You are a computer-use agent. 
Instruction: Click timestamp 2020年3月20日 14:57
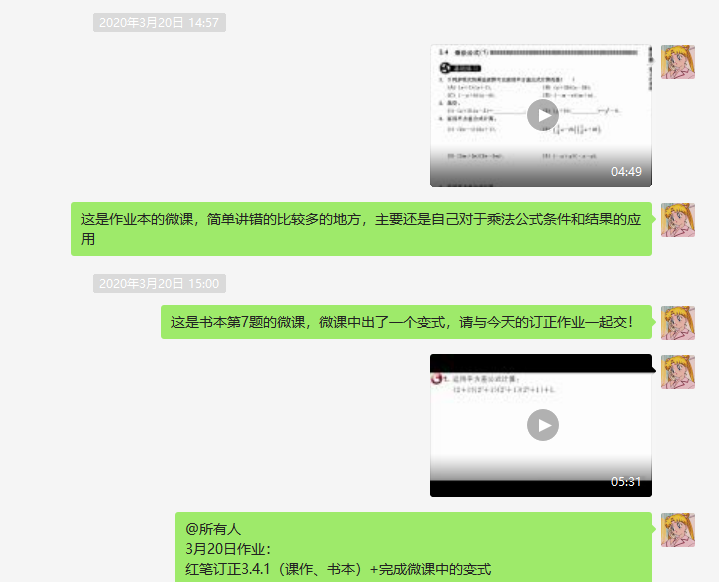pyautogui.click(x=159, y=22)
